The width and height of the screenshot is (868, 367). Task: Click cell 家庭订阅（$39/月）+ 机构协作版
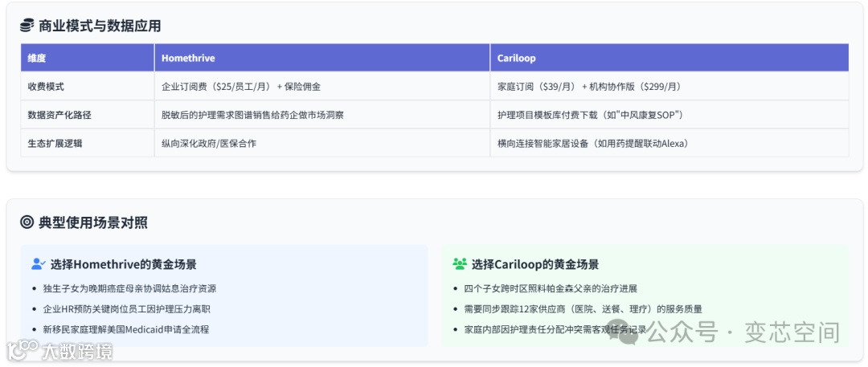[669, 87]
